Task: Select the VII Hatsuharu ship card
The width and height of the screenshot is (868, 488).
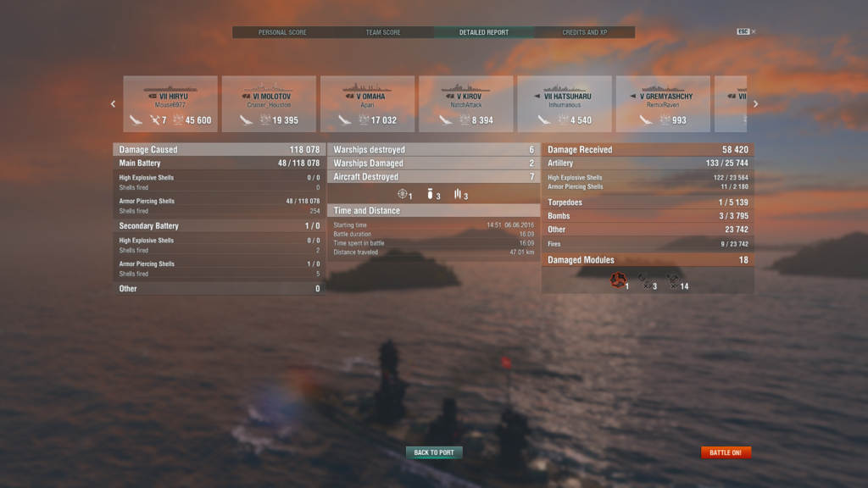Action: coord(565,104)
